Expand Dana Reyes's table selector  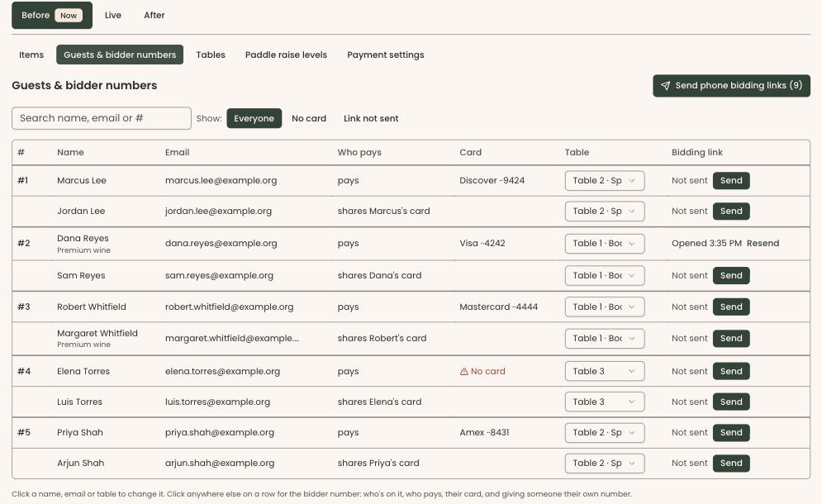coord(605,244)
